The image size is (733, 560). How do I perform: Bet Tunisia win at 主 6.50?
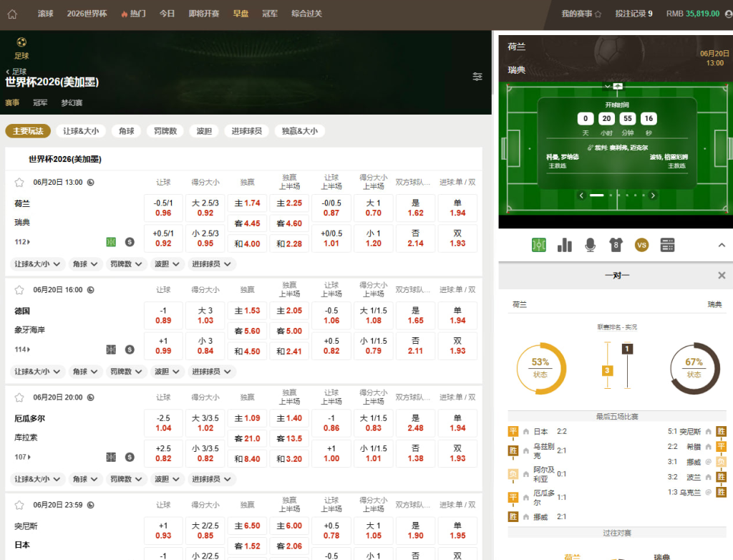(247, 526)
